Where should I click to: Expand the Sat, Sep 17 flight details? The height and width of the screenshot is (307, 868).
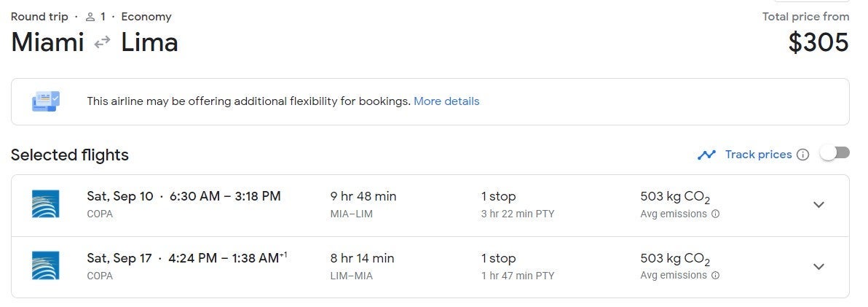coord(818,266)
